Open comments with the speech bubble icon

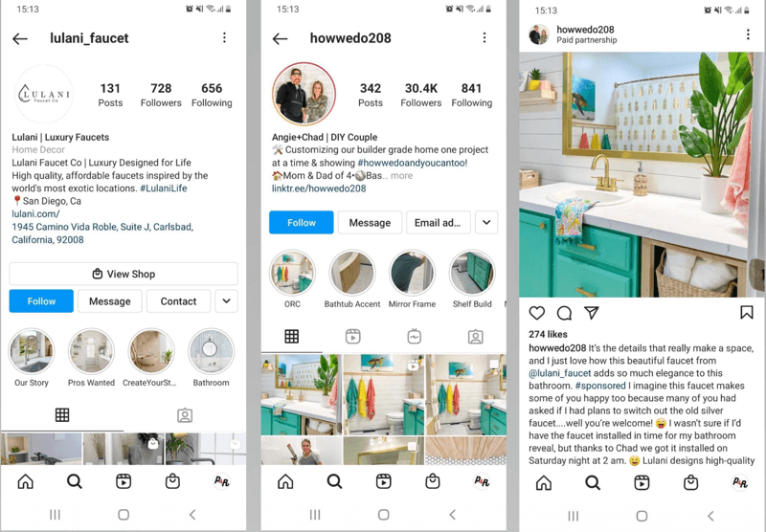(564, 313)
